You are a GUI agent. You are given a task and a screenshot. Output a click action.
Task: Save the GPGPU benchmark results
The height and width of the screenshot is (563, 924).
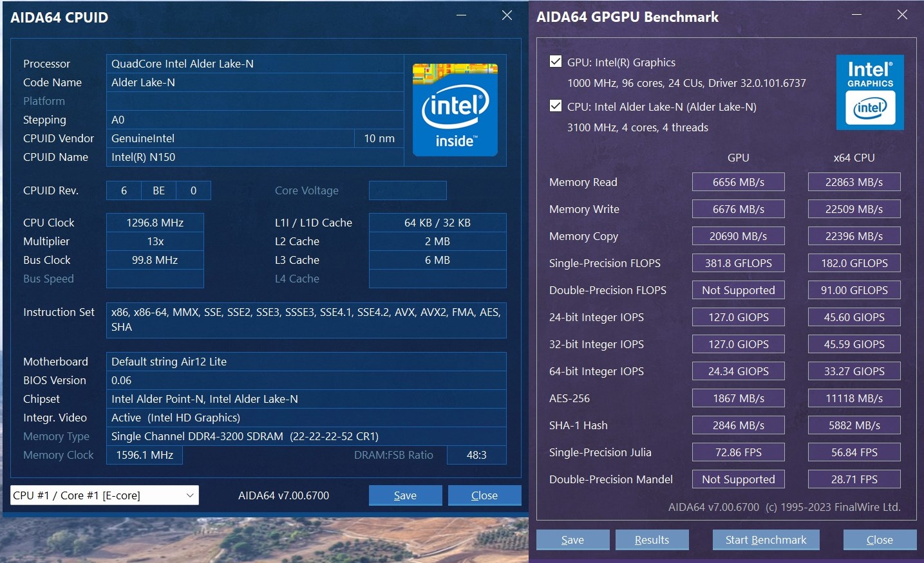572,540
